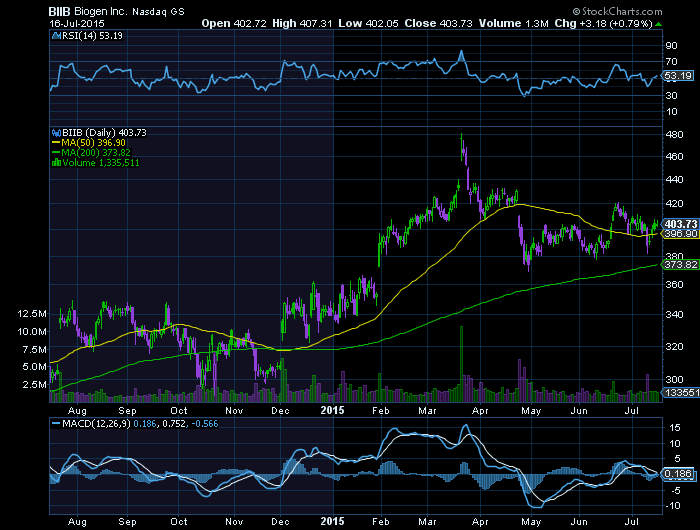Click the Low 402.05 value
Screen dimensions: 700x530
point(368,23)
